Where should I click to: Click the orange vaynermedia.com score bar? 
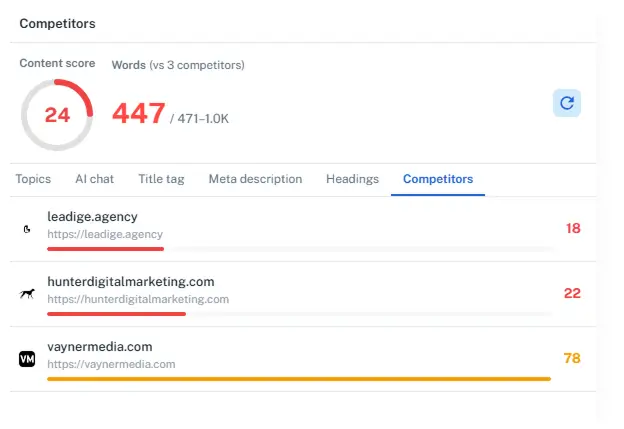click(x=299, y=379)
